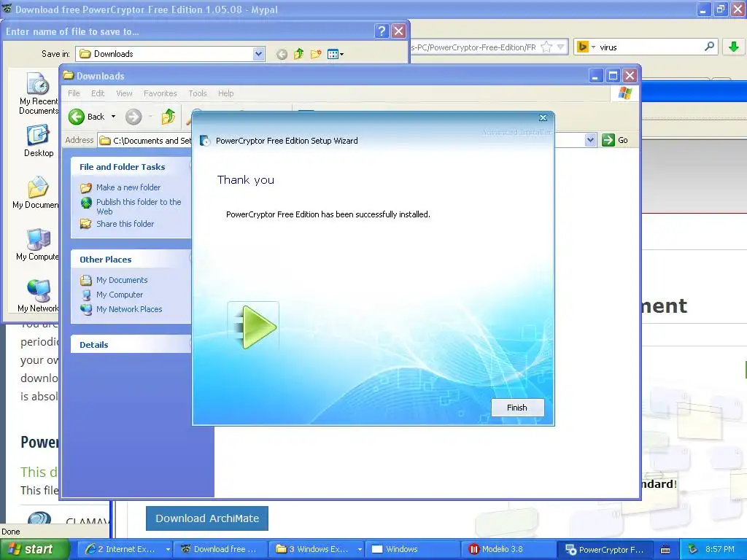Click the taskbar clock showing 8:57 PM

[x=720, y=549]
